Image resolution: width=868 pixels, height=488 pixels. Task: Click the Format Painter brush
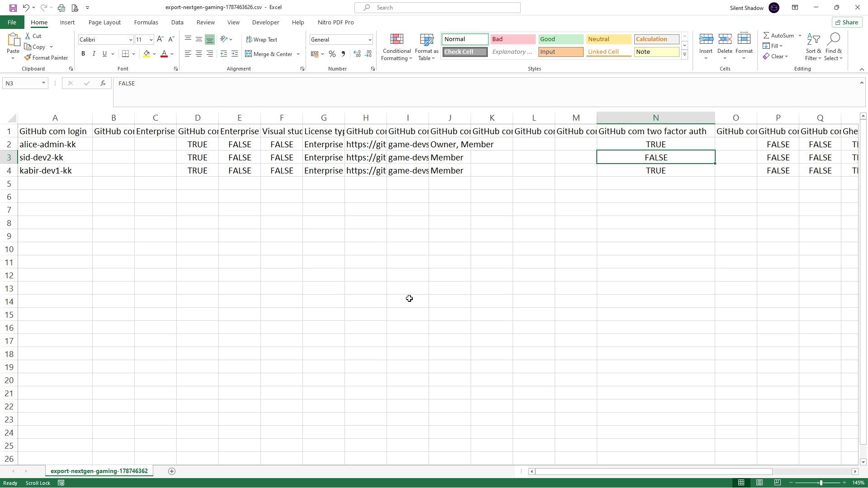click(x=46, y=57)
